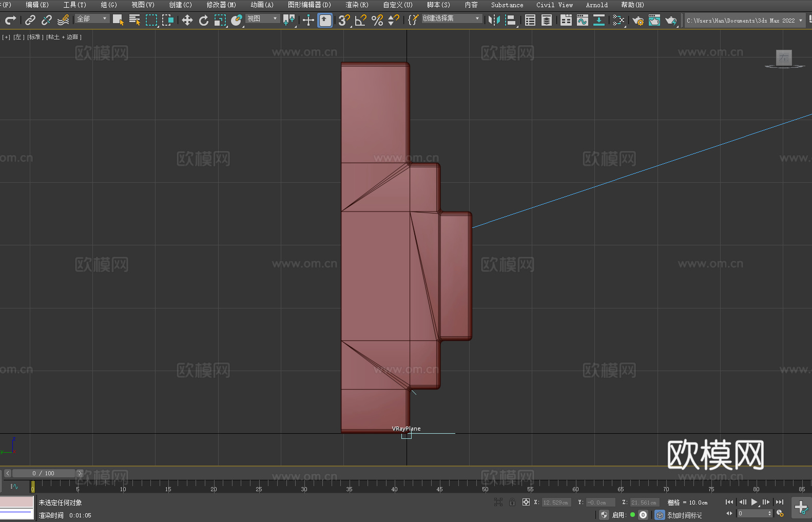Step time slider forward with right arrow
Image resolution: width=812 pixels, height=522 pixels.
80,473
